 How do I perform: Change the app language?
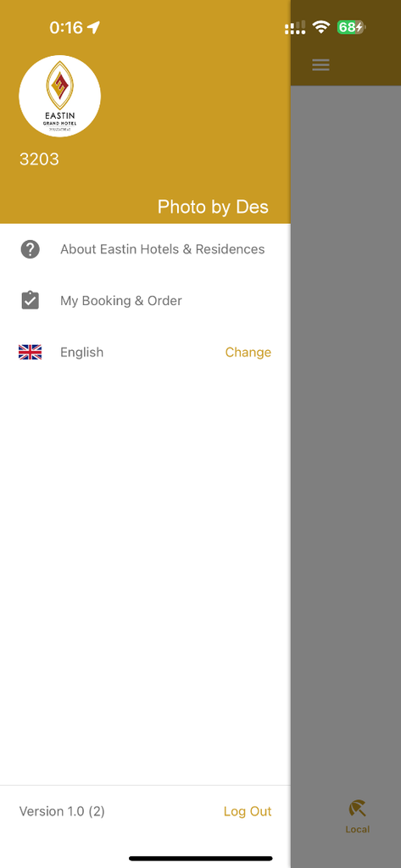tap(248, 352)
